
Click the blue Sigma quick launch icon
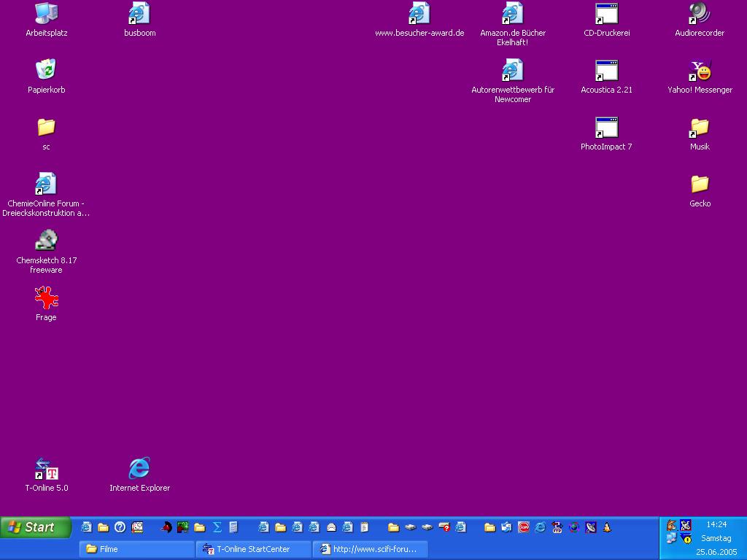[x=217, y=527]
